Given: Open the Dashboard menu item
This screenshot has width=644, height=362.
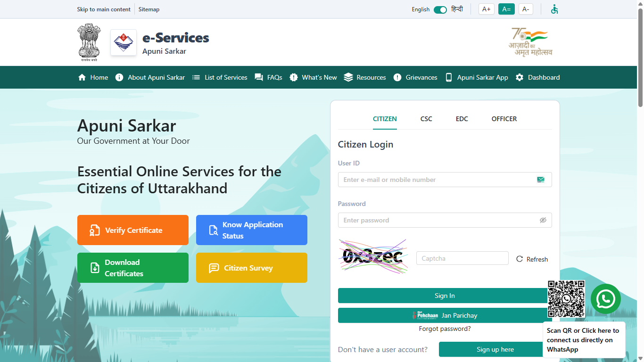Looking at the screenshot, I should [537, 77].
